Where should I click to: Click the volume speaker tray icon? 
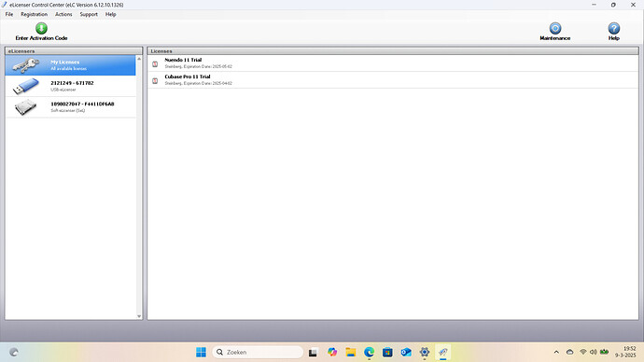(x=593, y=352)
